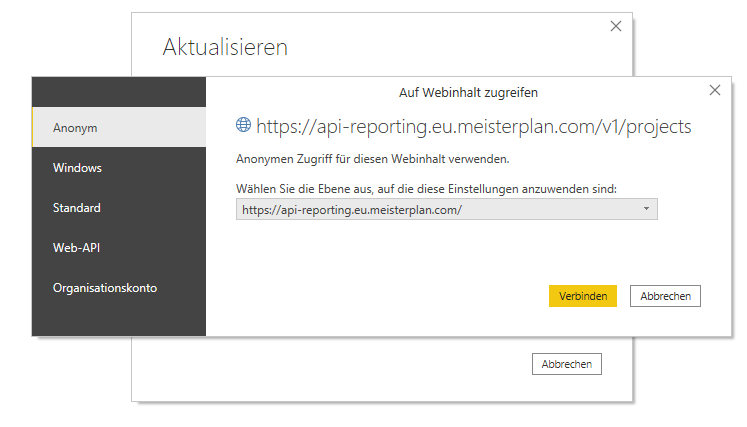The width and height of the screenshot is (747, 427).
Task: Switch to Windows authentication tab
Action: click(119, 168)
